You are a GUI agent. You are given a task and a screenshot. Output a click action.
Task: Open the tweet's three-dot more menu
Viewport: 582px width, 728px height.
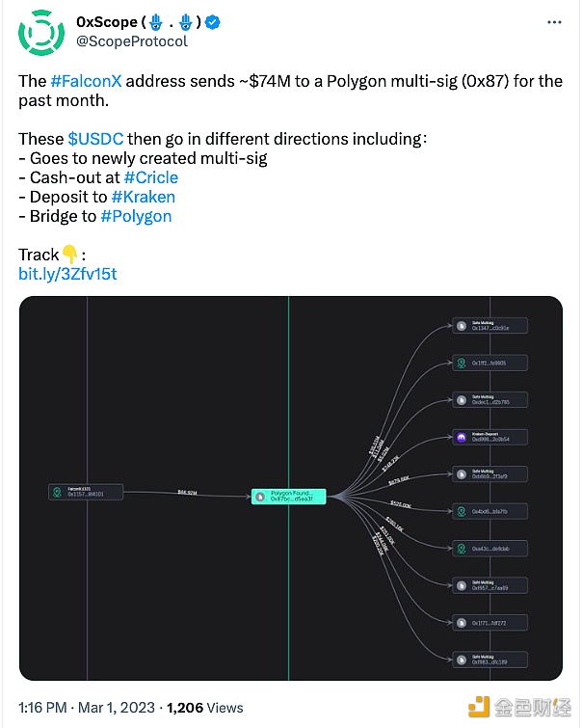[x=549, y=23]
